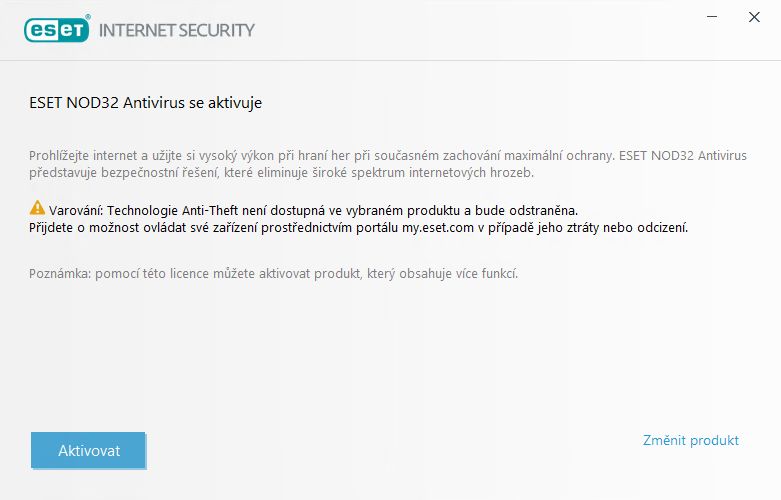Click the line starting with Přijdete o možnost
Viewport: 781px width, 500px height.
click(359, 228)
